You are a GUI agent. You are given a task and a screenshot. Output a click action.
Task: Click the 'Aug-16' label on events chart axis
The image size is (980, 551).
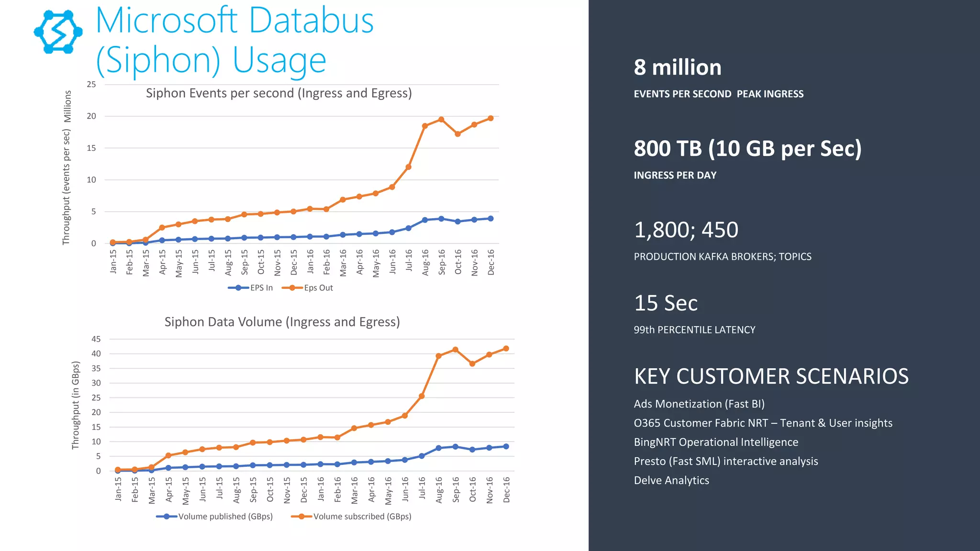click(425, 262)
